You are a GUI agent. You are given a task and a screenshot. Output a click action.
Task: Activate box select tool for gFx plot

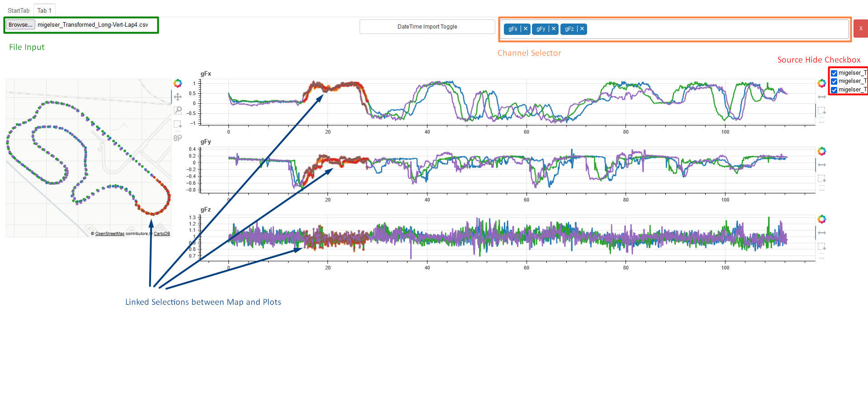[x=822, y=111]
